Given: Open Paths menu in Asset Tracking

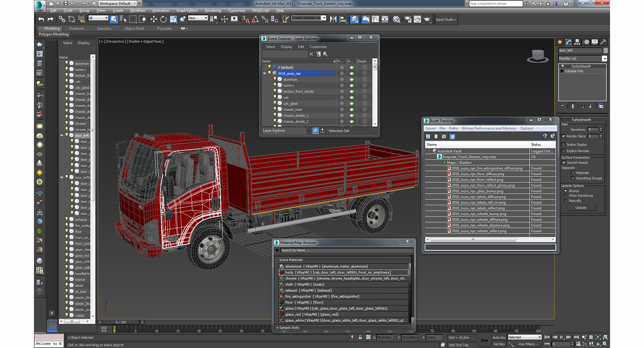Looking at the screenshot, I should (453, 128).
